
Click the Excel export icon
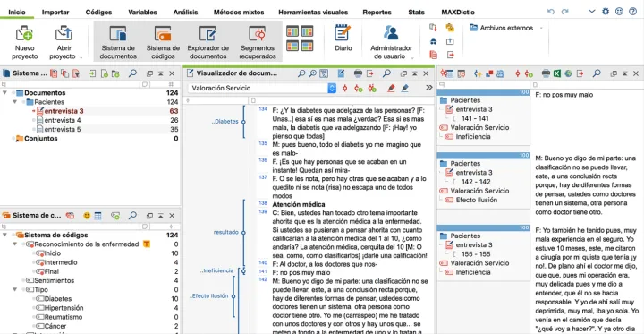pyautogui.click(x=557, y=73)
